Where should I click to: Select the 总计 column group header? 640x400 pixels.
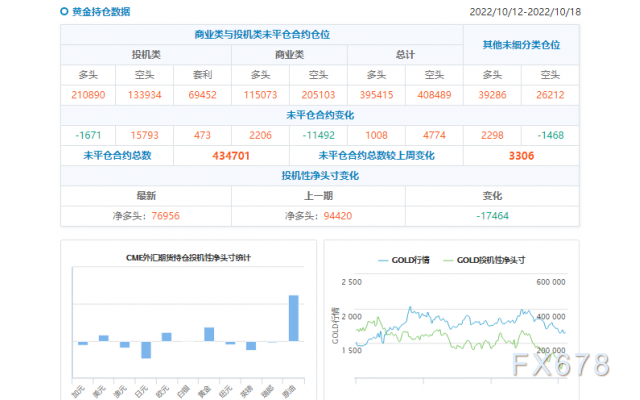coord(405,55)
